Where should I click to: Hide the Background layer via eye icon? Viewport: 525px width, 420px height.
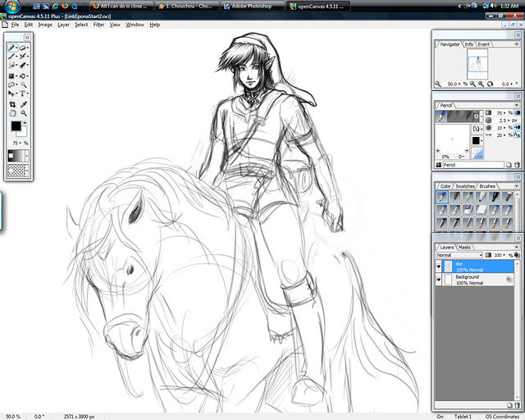point(439,280)
